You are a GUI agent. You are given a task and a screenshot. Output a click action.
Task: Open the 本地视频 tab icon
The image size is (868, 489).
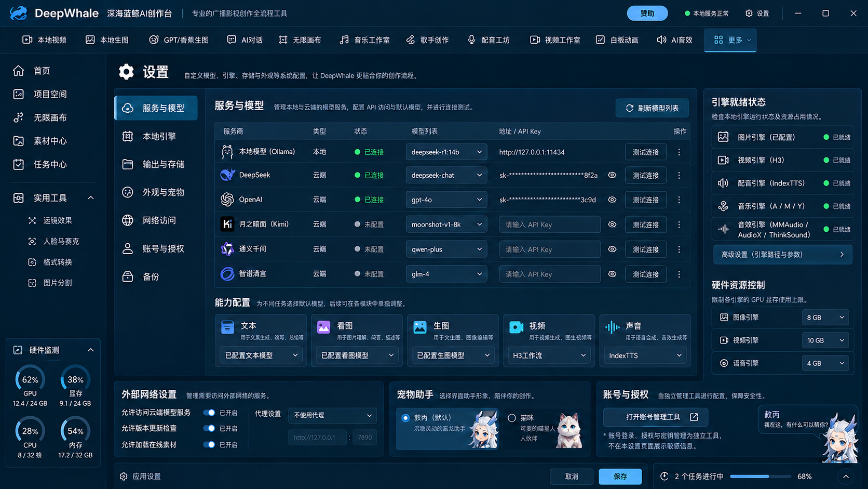coord(27,39)
